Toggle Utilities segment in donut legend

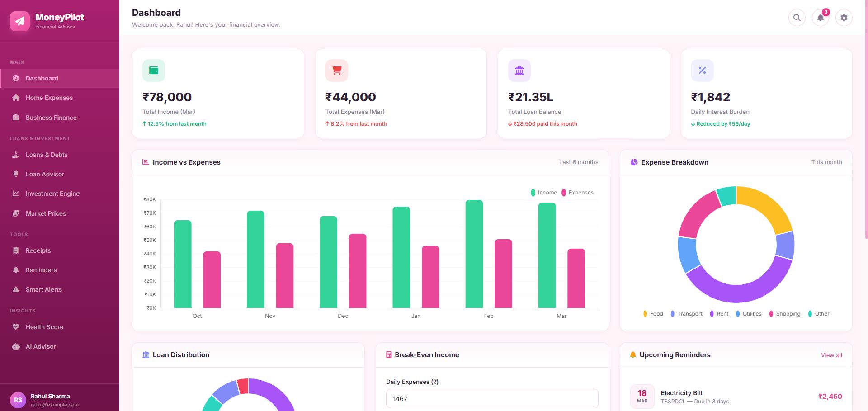coord(749,314)
